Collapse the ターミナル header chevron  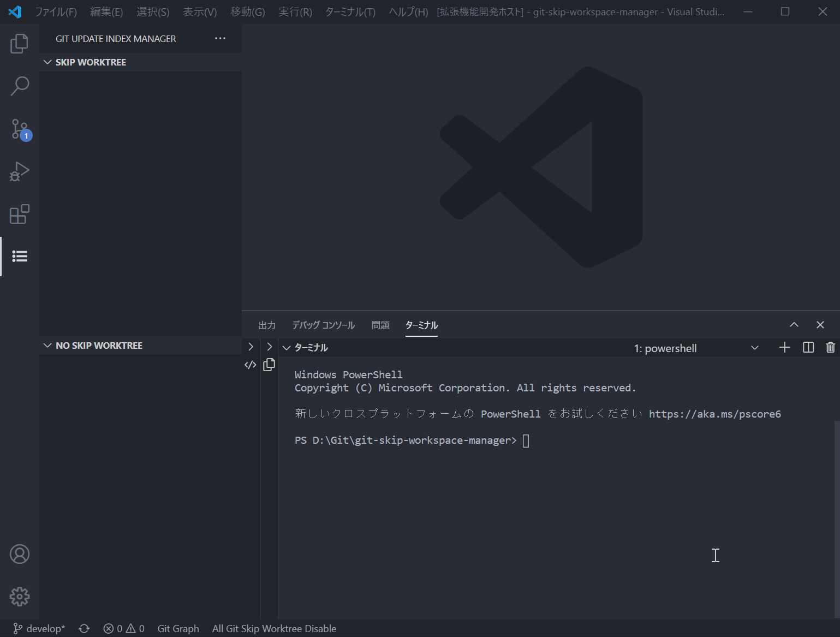coord(286,348)
